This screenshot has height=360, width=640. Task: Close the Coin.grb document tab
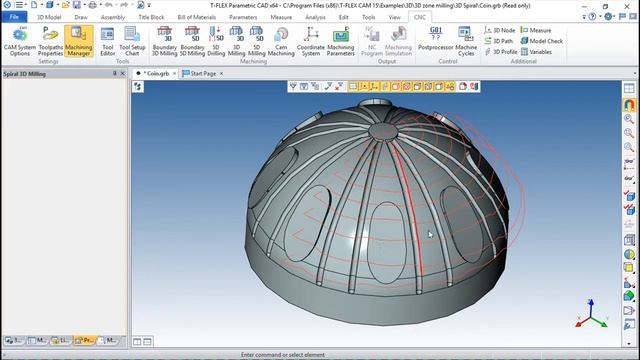[x=174, y=73]
